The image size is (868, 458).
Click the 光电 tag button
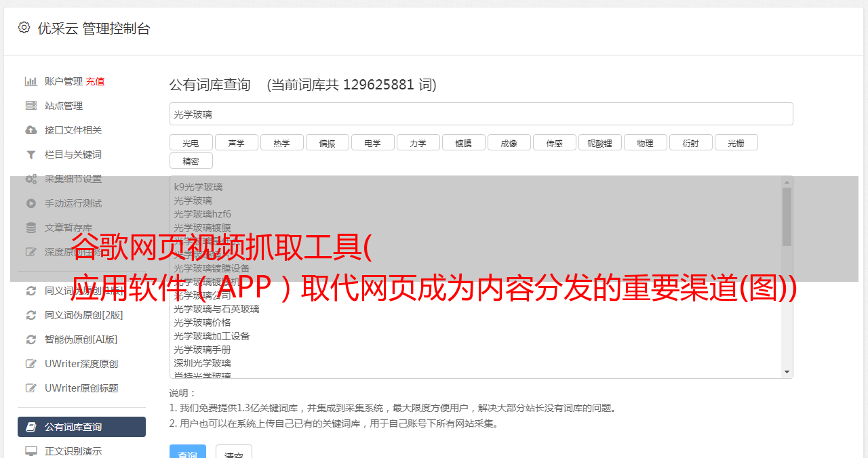191,142
